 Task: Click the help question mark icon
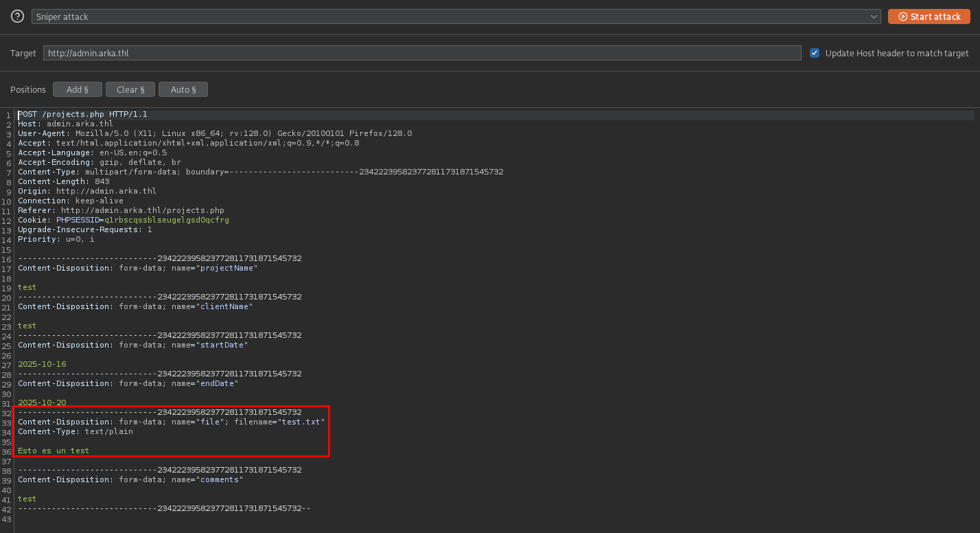pyautogui.click(x=18, y=16)
